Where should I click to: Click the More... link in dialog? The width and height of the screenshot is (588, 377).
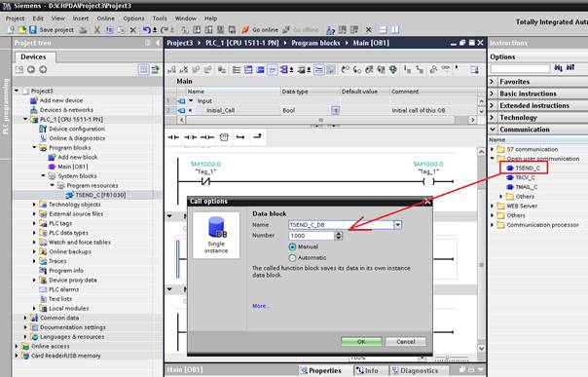[261, 306]
